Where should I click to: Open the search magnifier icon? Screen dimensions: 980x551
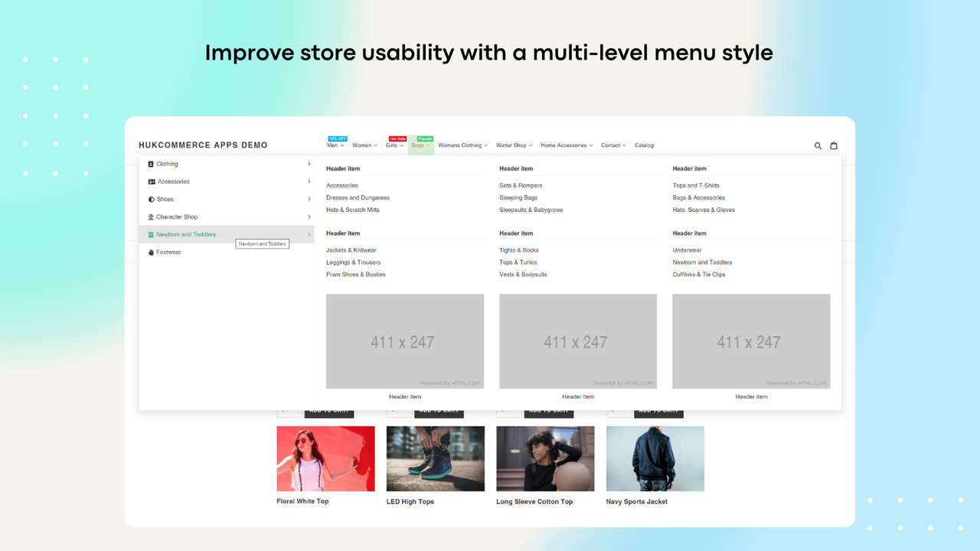(x=818, y=145)
